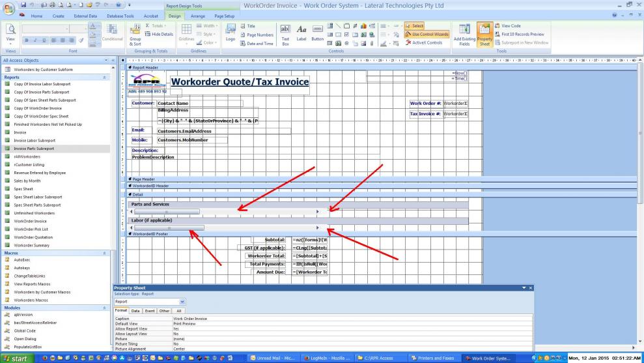Screen dimensions: 644x363
Task: Open the Database Tools ribbon tab
Action: tap(120, 16)
